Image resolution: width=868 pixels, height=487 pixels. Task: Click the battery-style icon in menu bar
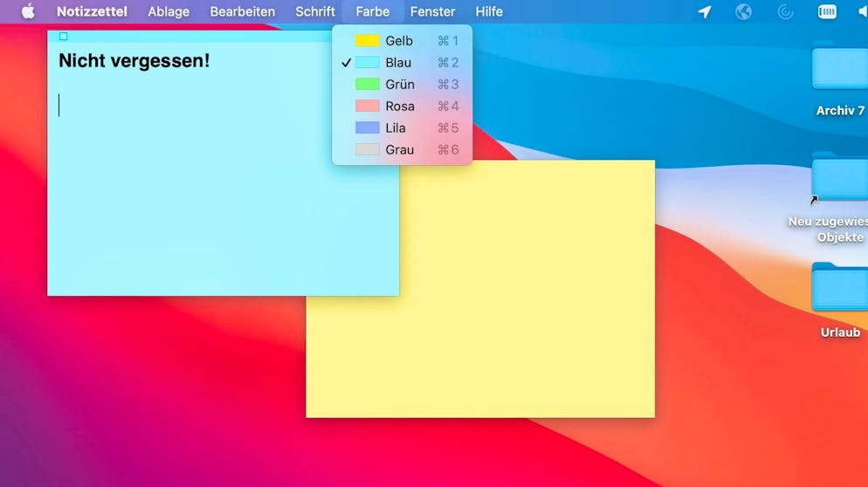click(x=827, y=11)
